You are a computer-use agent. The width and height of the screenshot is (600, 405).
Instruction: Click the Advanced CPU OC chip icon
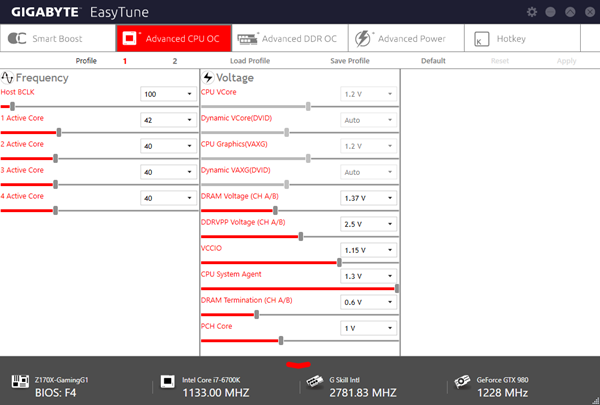(x=129, y=38)
